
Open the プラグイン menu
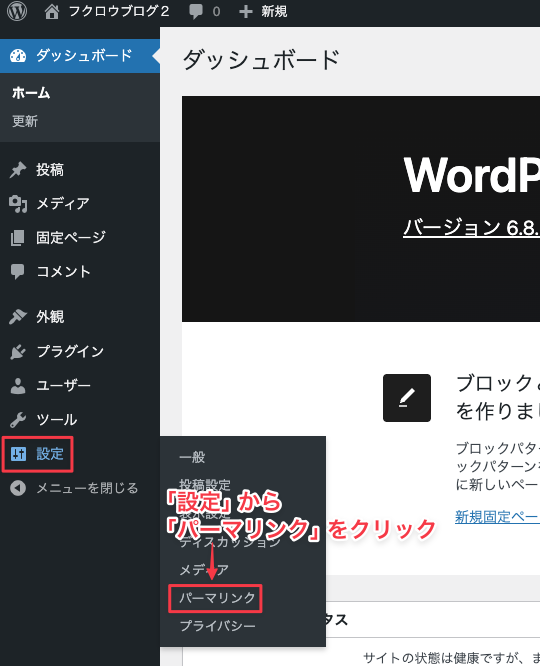[70, 351]
